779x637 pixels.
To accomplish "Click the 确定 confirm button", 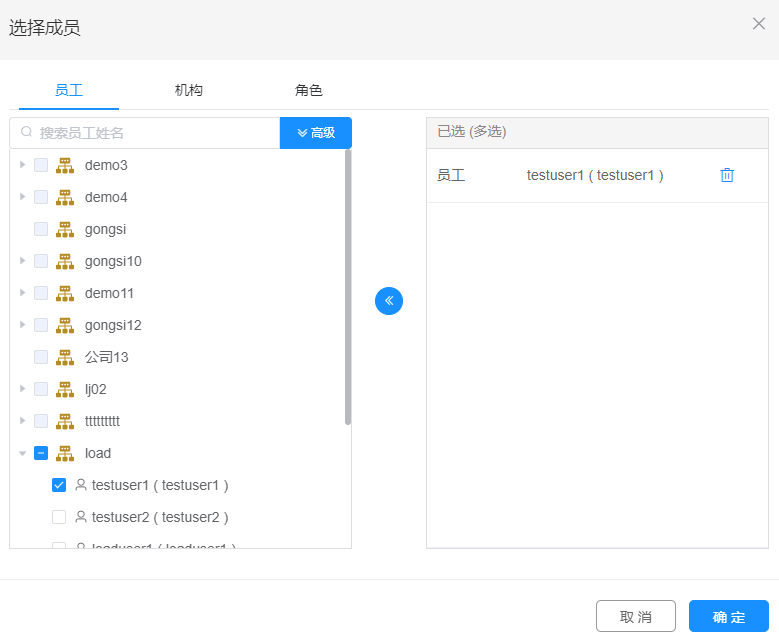I will [x=728, y=616].
